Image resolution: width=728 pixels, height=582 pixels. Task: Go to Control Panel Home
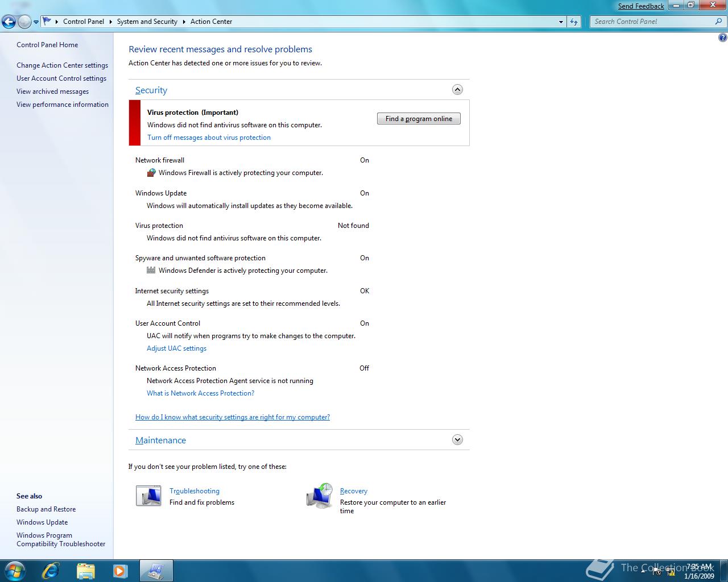pyautogui.click(x=47, y=45)
